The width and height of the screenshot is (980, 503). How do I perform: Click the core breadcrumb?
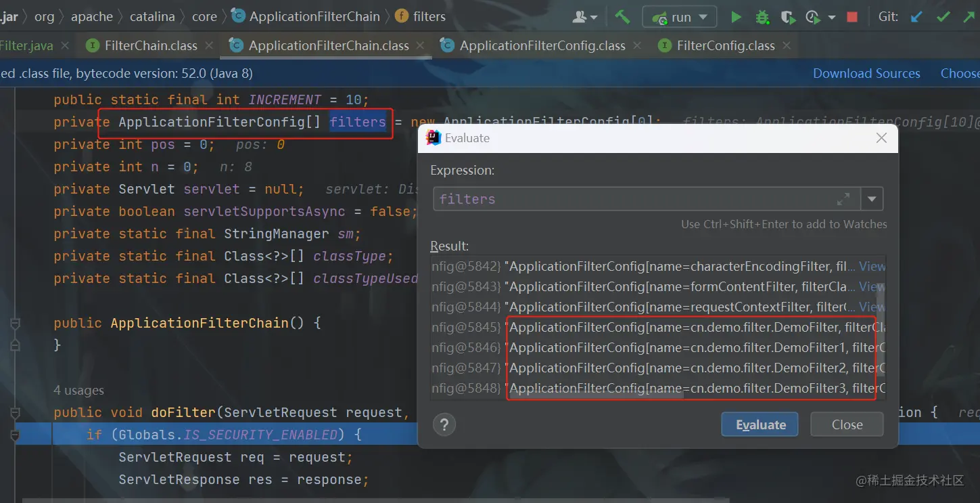204,17
